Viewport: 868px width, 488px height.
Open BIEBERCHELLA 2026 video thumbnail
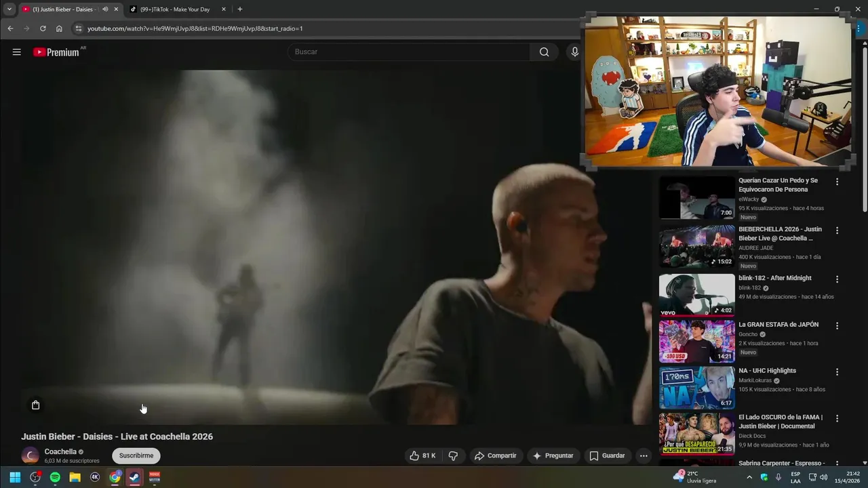click(697, 247)
